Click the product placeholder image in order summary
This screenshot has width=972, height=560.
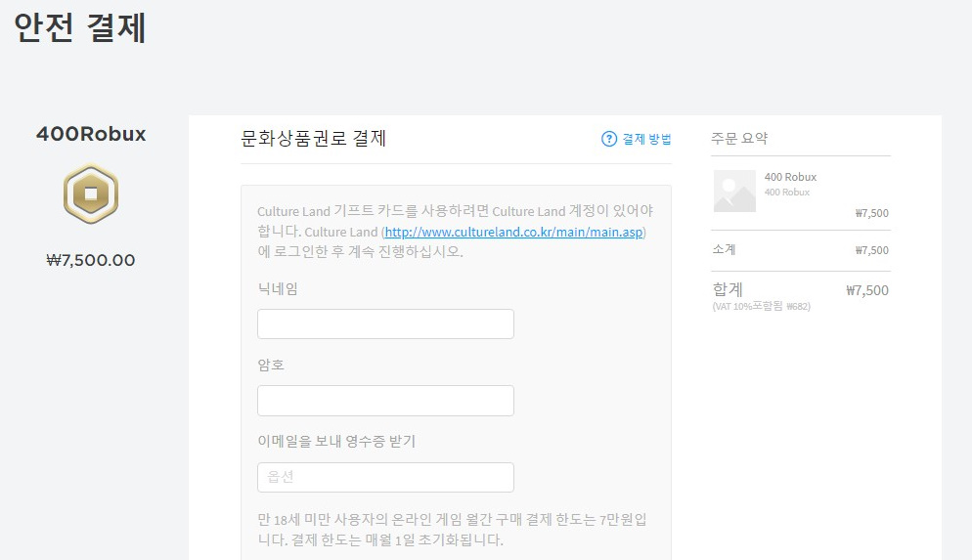[734, 192]
